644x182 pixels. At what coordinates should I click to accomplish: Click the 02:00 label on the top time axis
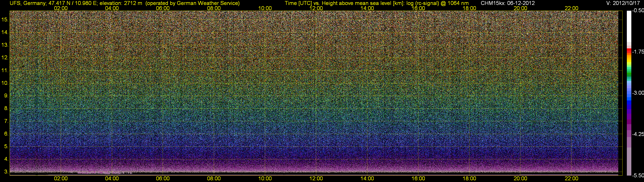[61, 8]
